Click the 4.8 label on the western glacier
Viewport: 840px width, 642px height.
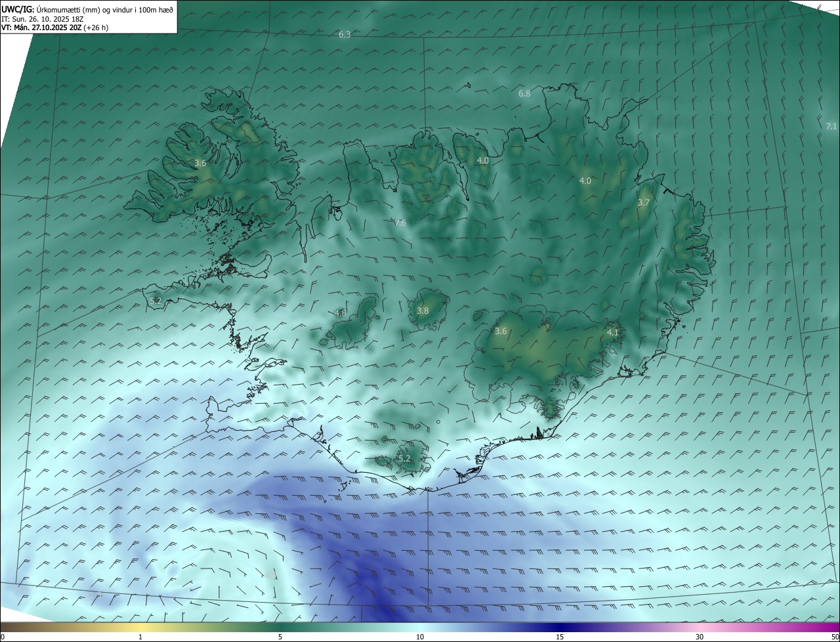tap(340, 313)
